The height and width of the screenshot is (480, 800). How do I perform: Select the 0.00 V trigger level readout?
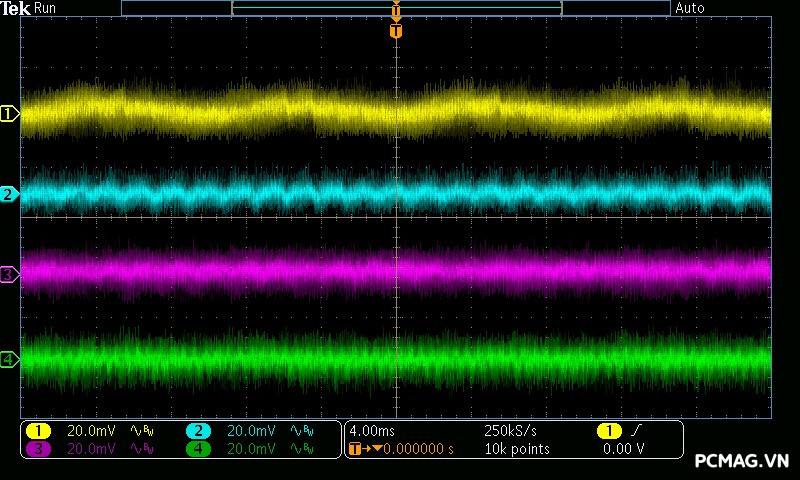tap(623, 449)
